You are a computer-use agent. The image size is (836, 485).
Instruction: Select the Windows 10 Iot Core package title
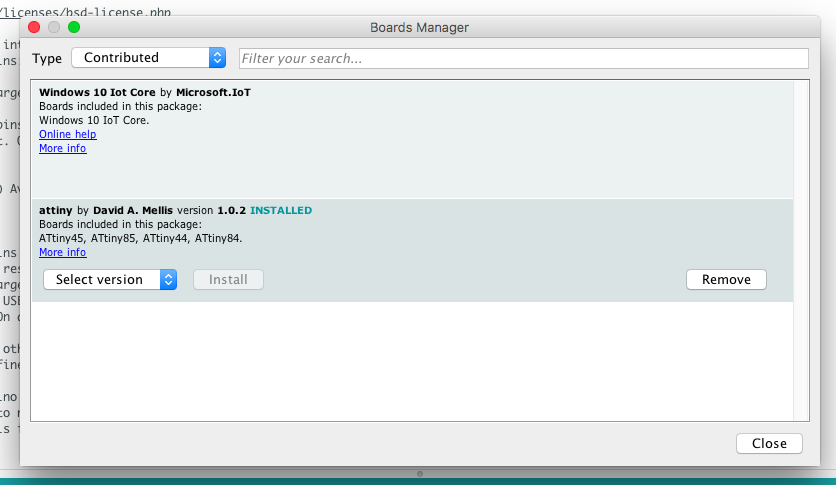(x=97, y=92)
